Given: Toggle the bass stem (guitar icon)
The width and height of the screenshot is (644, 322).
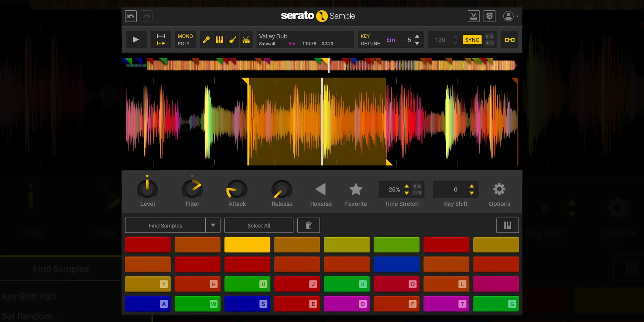Looking at the screenshot, I should pos(233,39).
